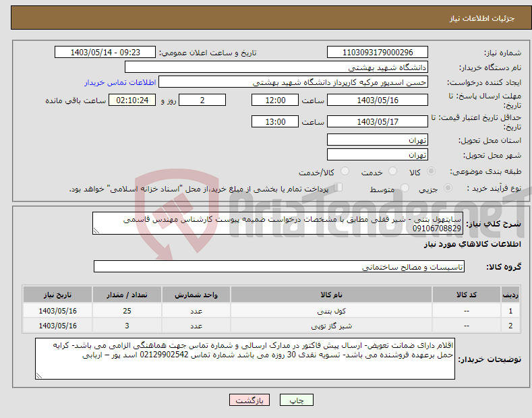This screenshot has height=418, width=532.
Task: Click the quantity cell showing 3
Action: (x=127, y=326)
